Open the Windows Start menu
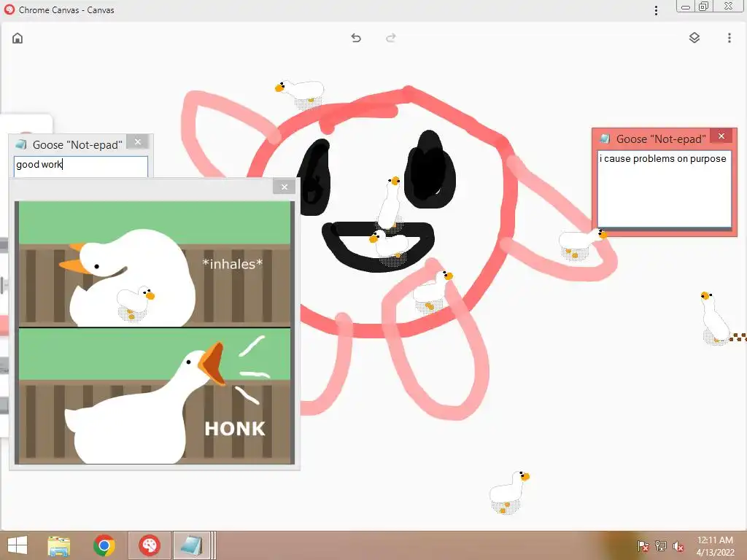This screenshot has width=747, height=560. (x=18, y=545)
